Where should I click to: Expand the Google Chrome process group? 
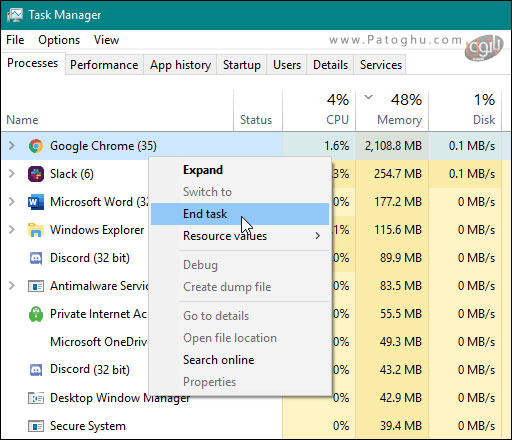[x=12, y=146]
